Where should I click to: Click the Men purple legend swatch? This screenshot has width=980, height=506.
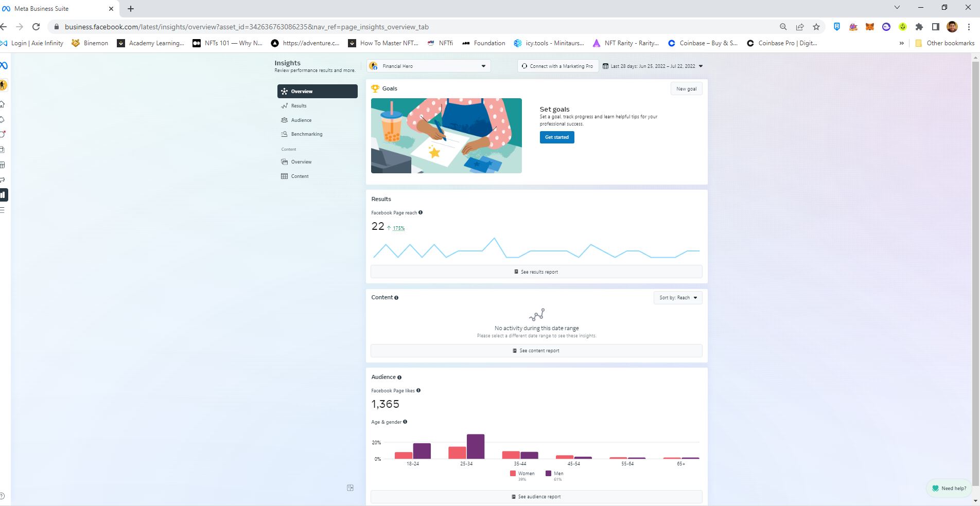pos(549,473)
